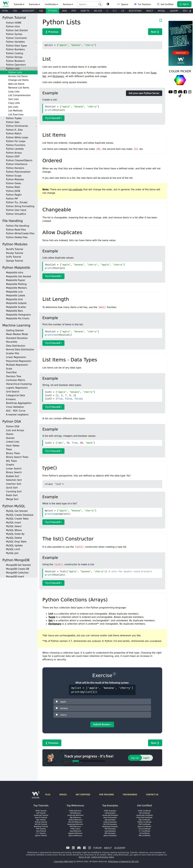
Task: Click the footer LinkedIn icon
Action: click(x=73, y=848)
